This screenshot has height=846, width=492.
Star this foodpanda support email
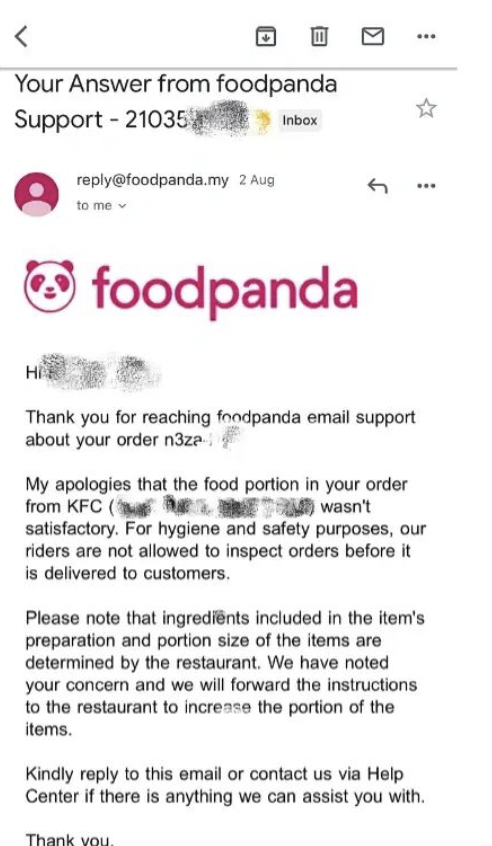(426, 108)
